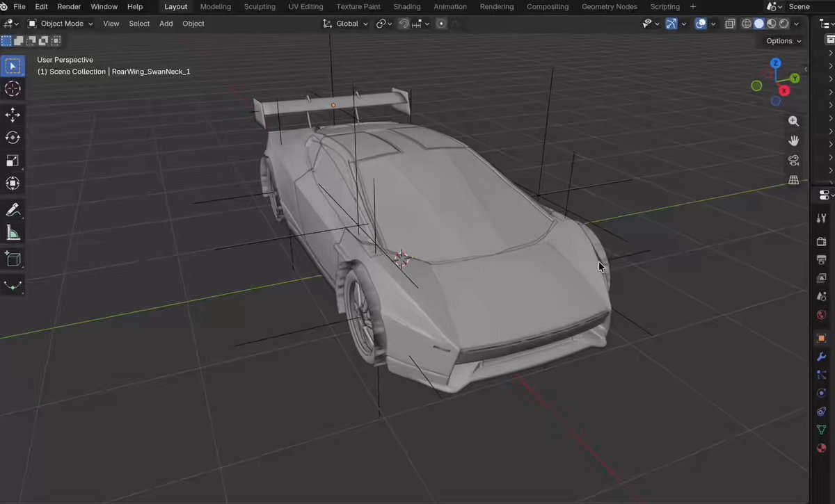
Task: Open the gizmo settings dropdown arrow
Action: point(684,24)
